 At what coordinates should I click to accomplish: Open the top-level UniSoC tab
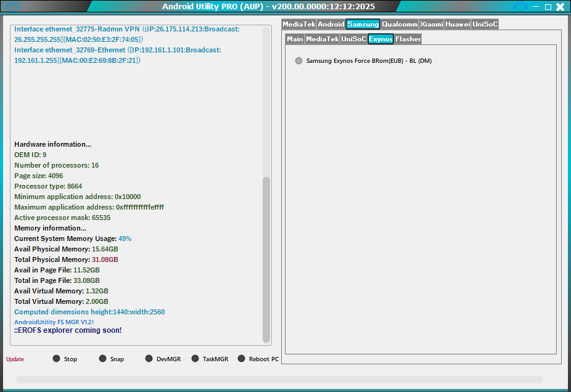click(x=485, y=24)
